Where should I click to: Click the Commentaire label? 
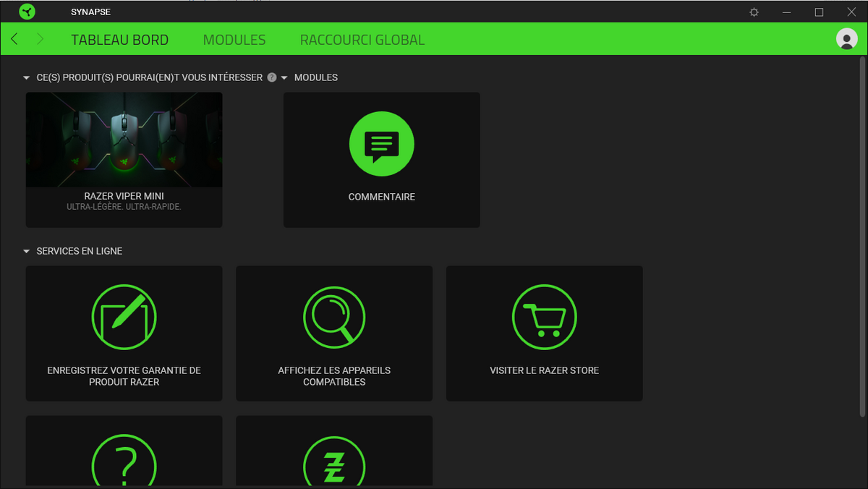coord(381,197)
